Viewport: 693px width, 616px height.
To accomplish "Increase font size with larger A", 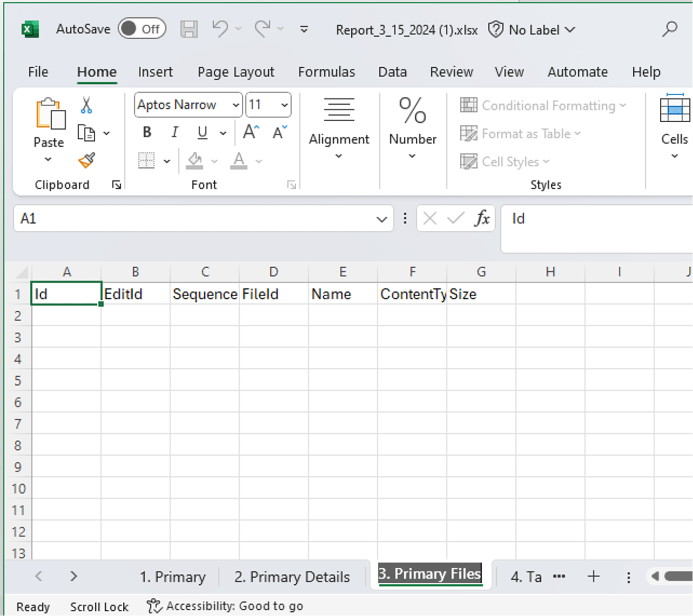I will click(x=251, y=132).
